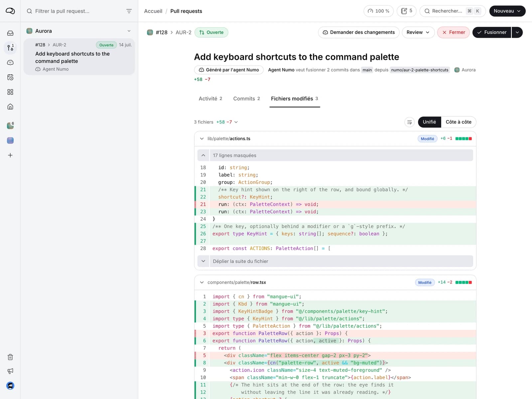Open the trash icon in sidebar

click(x=10, y=357)
